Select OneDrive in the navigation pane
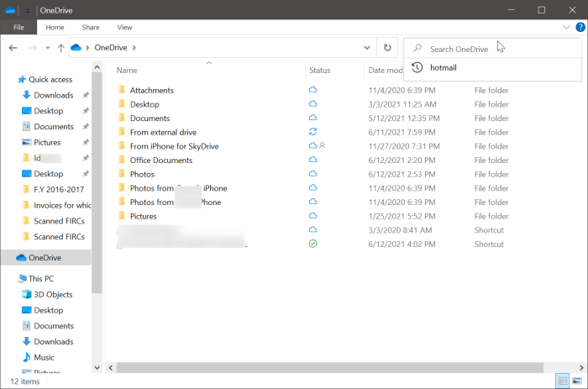588x389 pixels. coord(45,257)
